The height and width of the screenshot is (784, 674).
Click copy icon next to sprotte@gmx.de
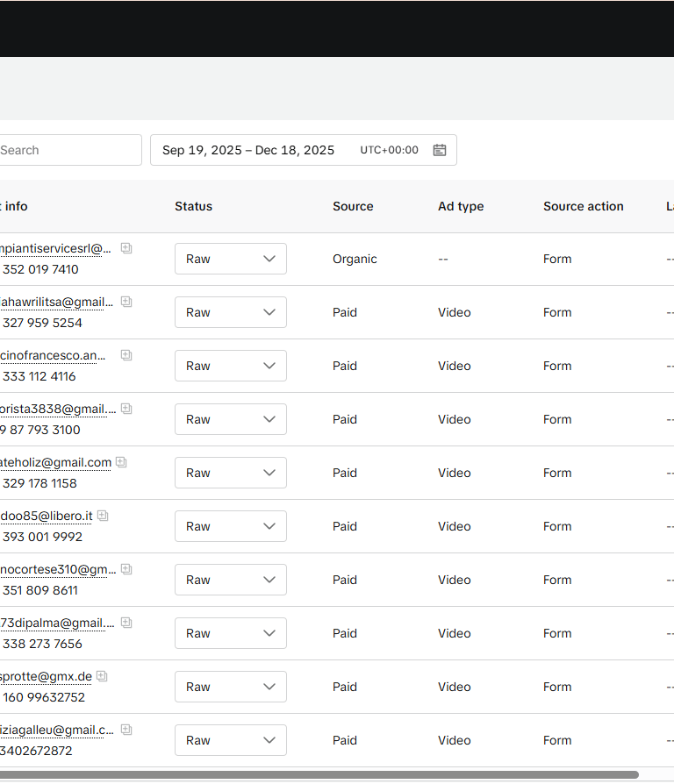click(102, 676)
